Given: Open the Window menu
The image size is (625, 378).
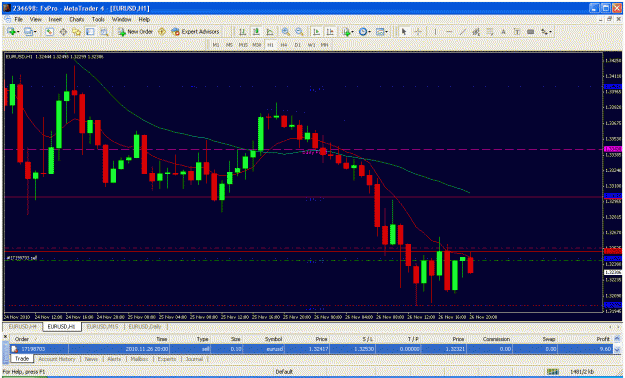Looking at the screenshot, I should (x=122, y=19).
